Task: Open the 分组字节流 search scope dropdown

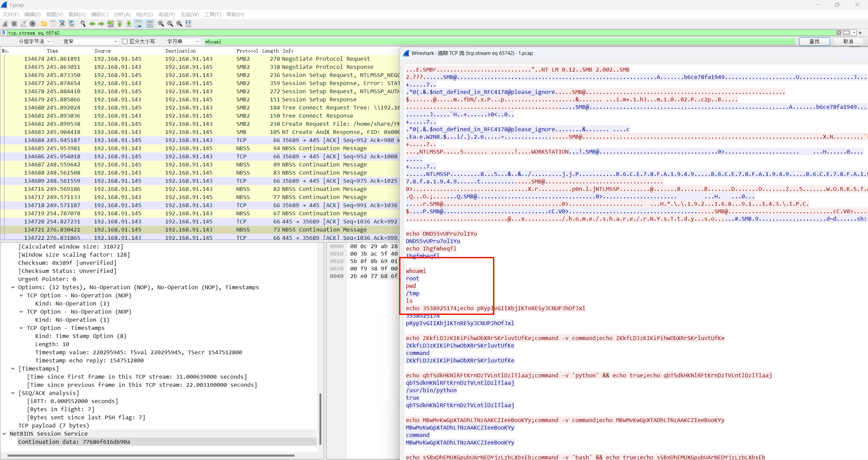Action: click(35, 41)
